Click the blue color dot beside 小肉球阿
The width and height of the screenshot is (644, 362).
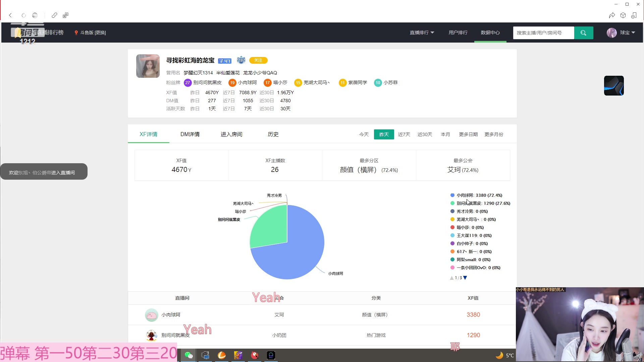click(x=452, y=195)
